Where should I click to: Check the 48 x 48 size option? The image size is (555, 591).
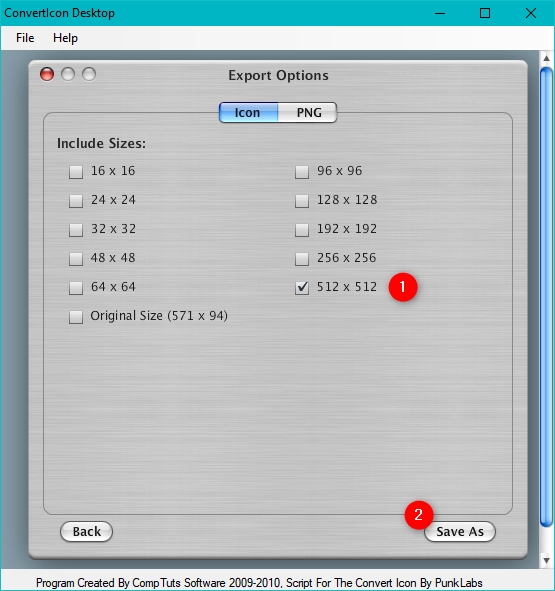[76, 259]
